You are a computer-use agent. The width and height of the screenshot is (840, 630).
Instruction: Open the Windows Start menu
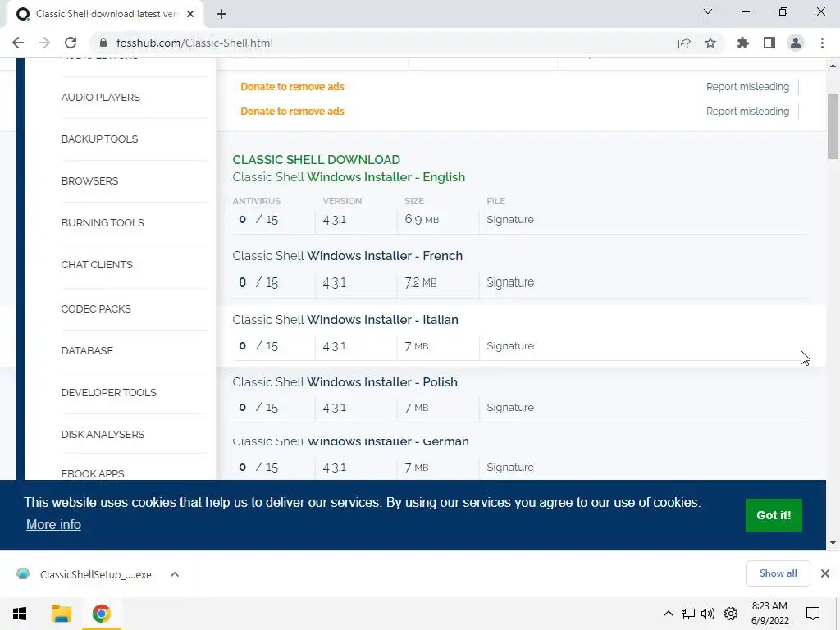tap(20, 614)
